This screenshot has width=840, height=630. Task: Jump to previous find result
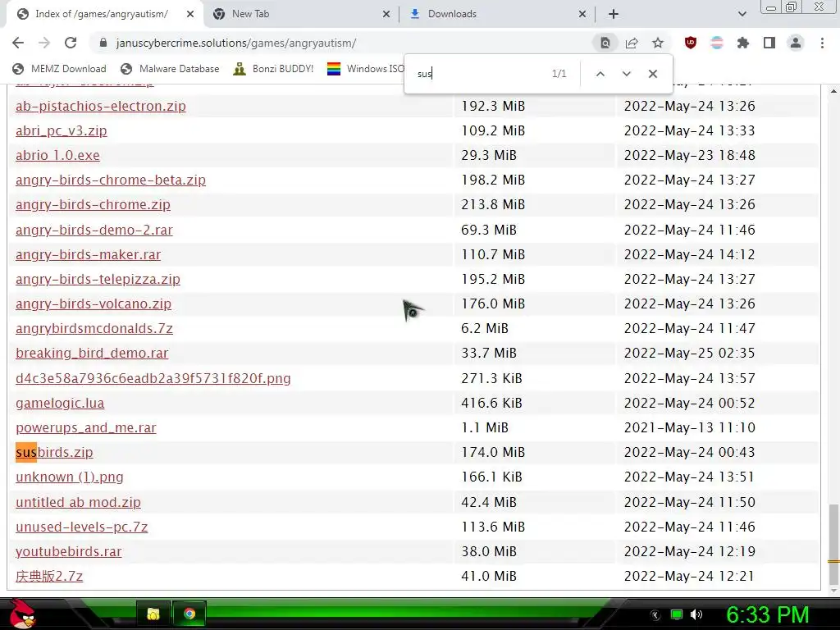click(x=600, y=74)
